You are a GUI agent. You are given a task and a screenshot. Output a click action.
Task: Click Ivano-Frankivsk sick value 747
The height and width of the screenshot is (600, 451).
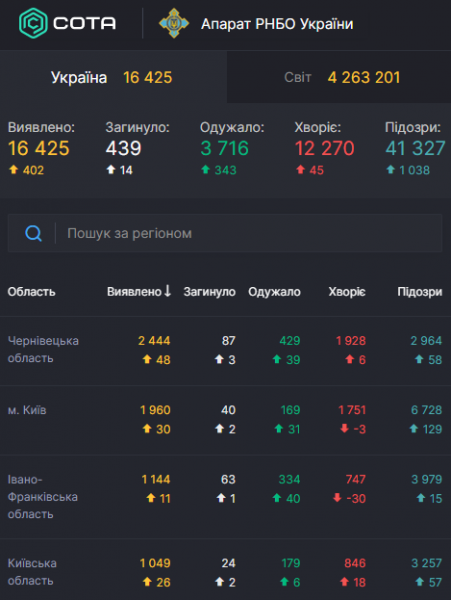coord(356,479)
